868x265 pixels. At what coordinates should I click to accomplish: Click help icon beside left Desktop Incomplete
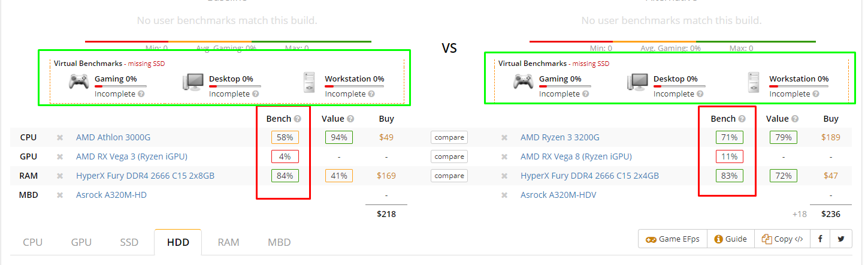256,94
